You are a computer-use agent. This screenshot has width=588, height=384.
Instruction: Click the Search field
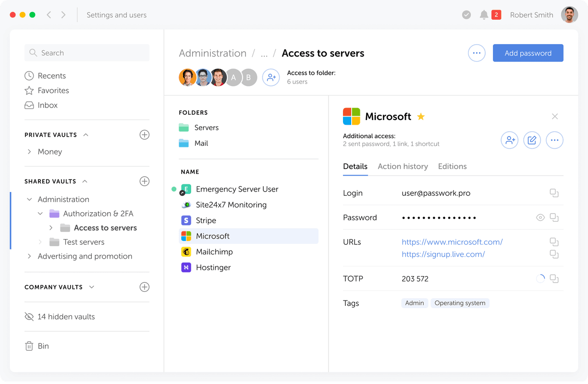click(x=87, y=53)
